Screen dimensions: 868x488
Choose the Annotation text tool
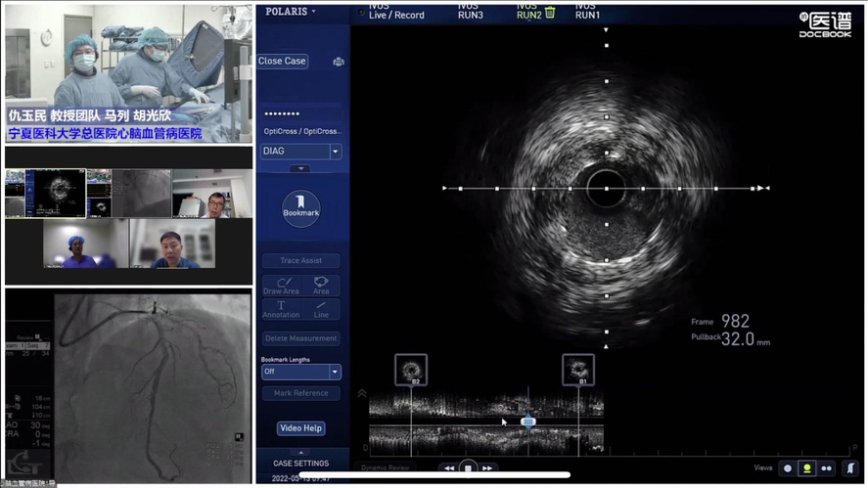tap(281, 309)
